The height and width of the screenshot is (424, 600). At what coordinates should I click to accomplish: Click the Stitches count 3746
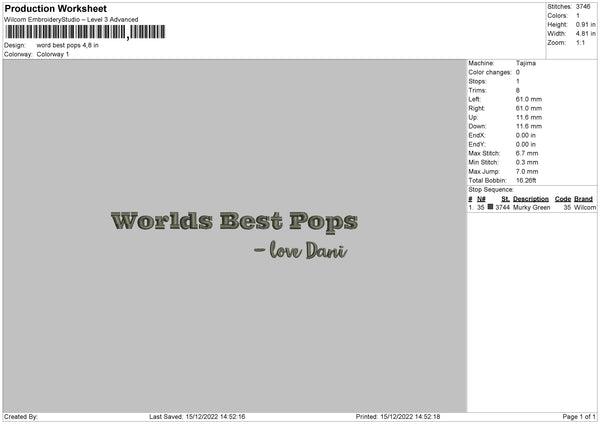(x=583, y=7)
